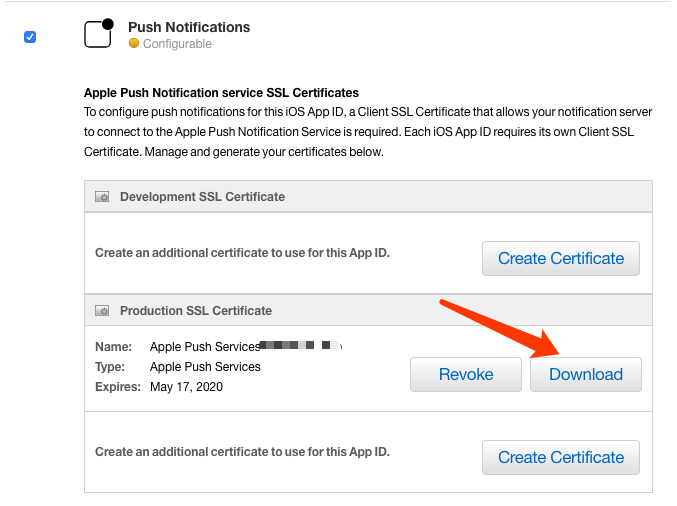This screenshot has width=677, height=506.
Task: Click the certificate Name value
Action: 246,346
